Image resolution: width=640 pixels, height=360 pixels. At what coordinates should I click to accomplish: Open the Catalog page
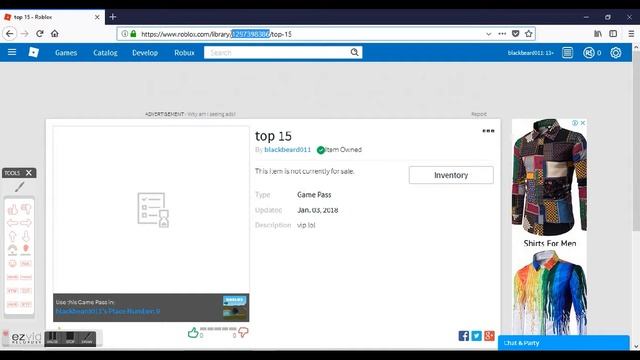(105, 53)
